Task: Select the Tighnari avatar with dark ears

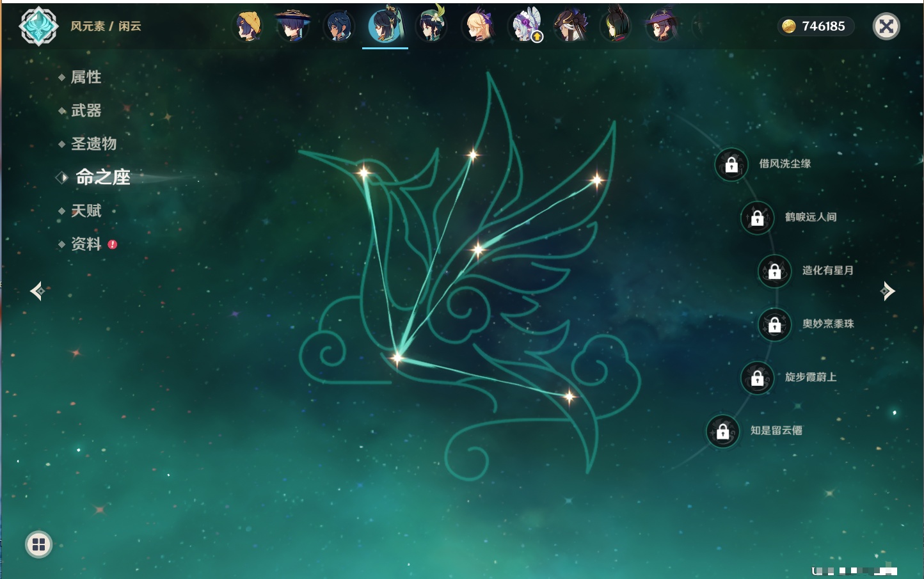Action: click(x=616, y=26)
